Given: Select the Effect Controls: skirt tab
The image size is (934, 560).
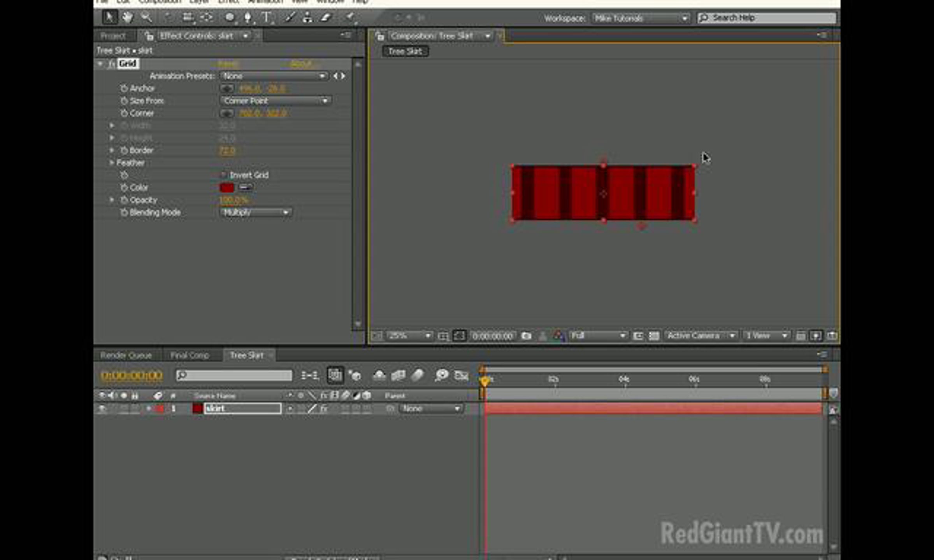Looking at the screenshot, I should [x=197, y=36].
